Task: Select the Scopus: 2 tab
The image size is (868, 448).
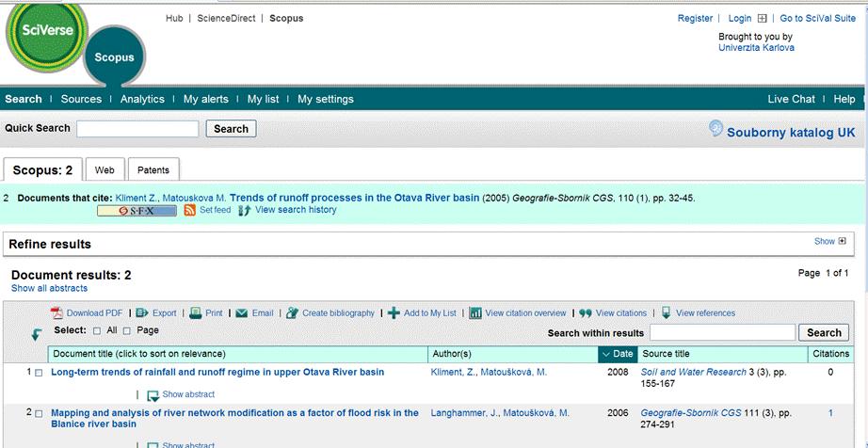Action: pyautogui.click(x=42, y=169)
